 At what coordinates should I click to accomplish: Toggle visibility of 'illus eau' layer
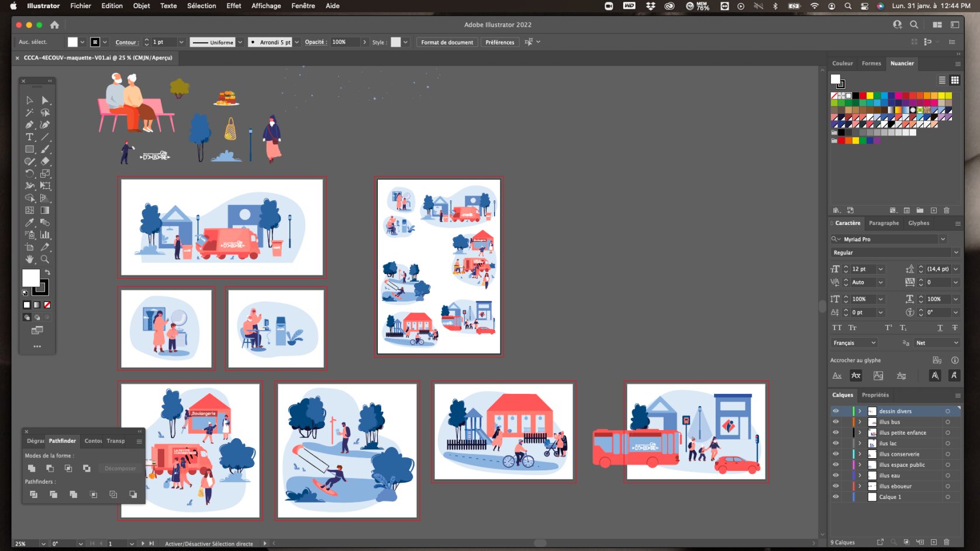pos(836,476)
